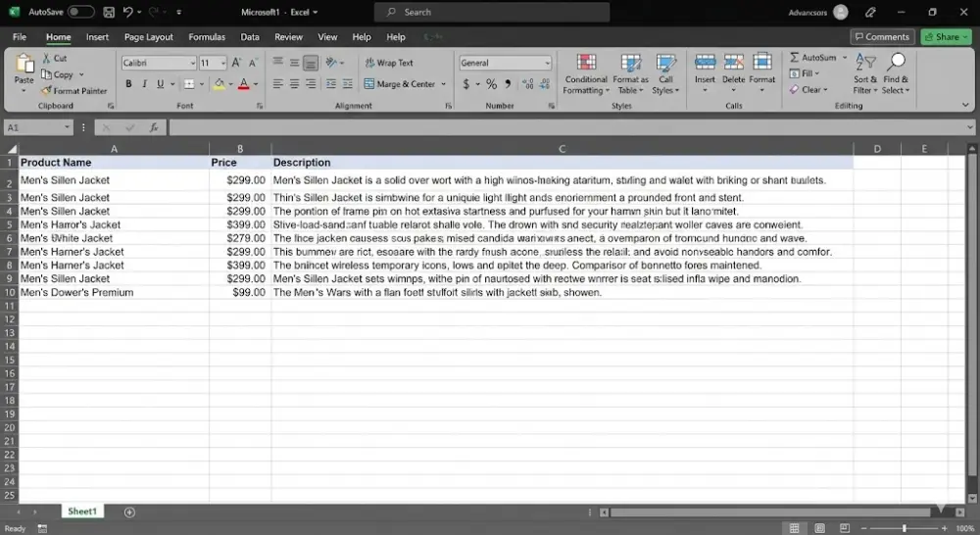This screenshot has width=980, height=535.
Task: Switch to the Page Layout tab
Action: tap(148, 37)
